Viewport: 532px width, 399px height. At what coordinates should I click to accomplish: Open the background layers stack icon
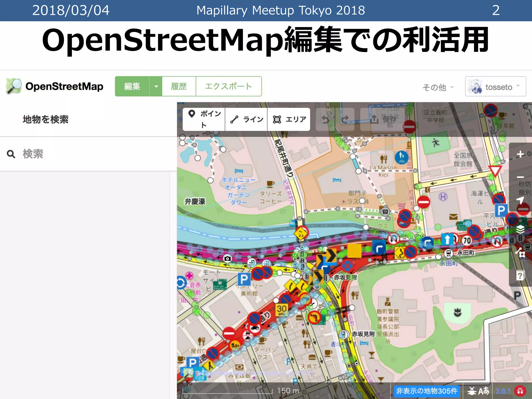(x=520, y=229)
